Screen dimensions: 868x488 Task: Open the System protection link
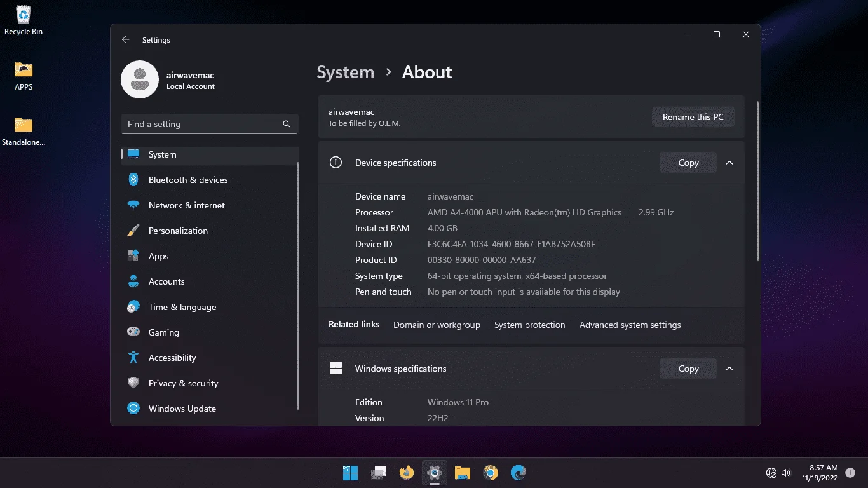coord(529,325)
